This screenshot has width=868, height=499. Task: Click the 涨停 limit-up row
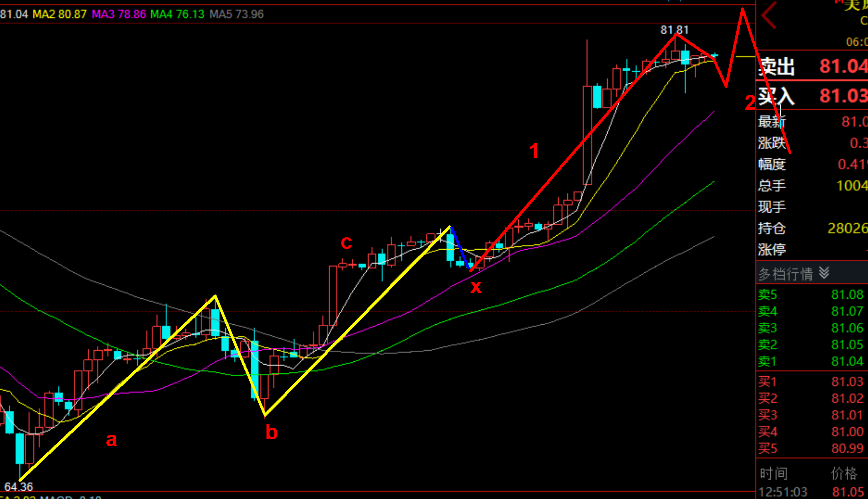(x=812, y=250)
